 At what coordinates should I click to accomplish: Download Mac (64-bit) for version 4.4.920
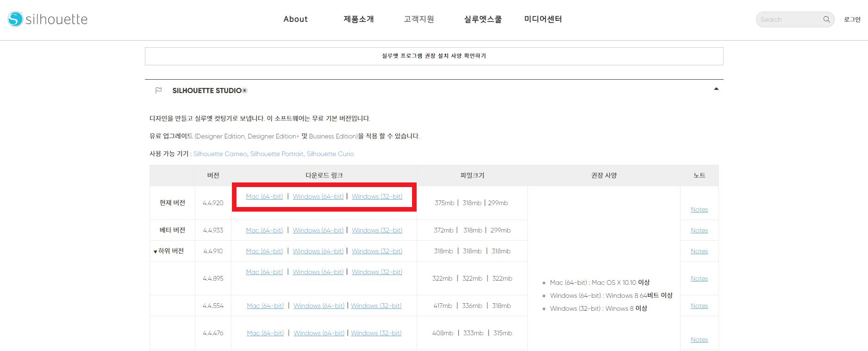(x=264, y=196)
